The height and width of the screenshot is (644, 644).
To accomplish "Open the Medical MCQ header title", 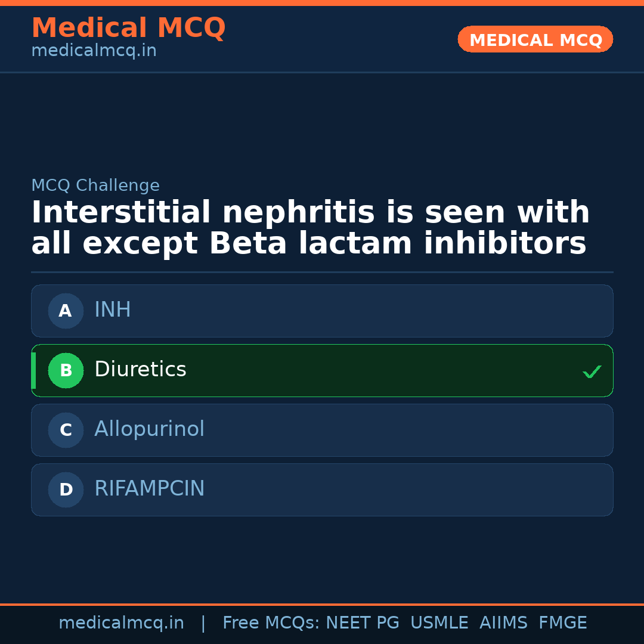I will pyautogui.click(x=128, y=28).
